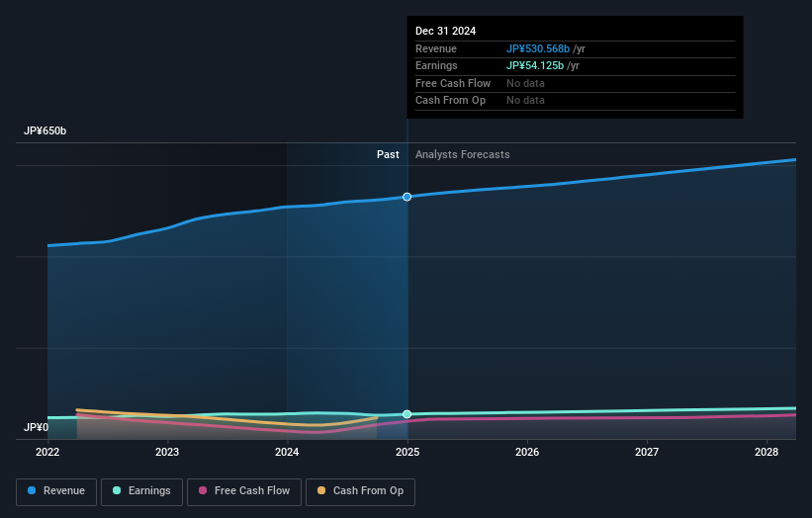
Task: Click the JP¥0 axis label
Action: [x=36, y=427]
